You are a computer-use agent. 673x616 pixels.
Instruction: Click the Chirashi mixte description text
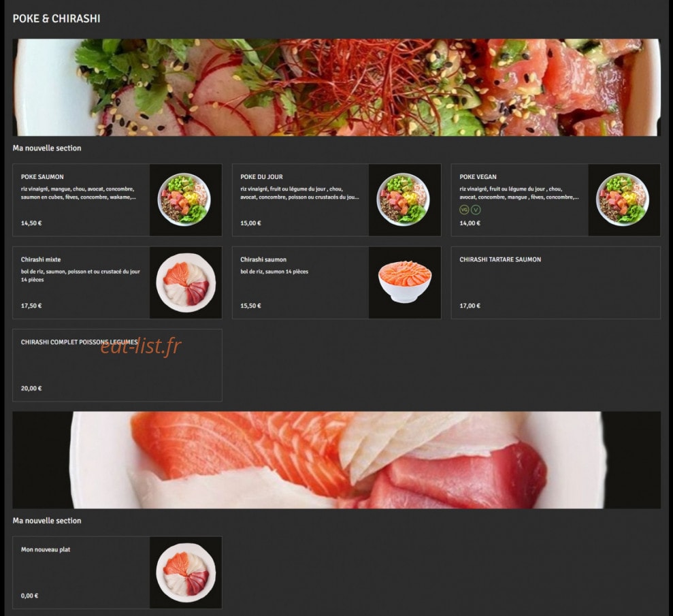(80, 276)
